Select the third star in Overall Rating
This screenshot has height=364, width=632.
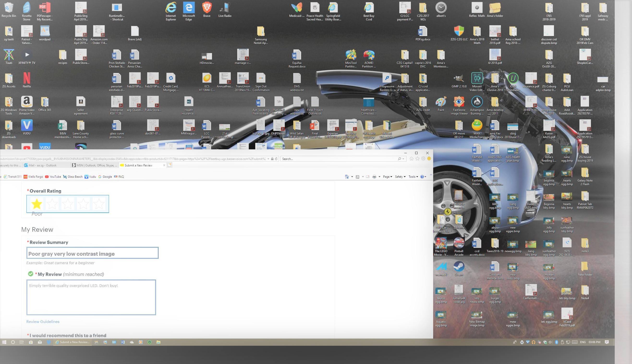click(68, 204)
